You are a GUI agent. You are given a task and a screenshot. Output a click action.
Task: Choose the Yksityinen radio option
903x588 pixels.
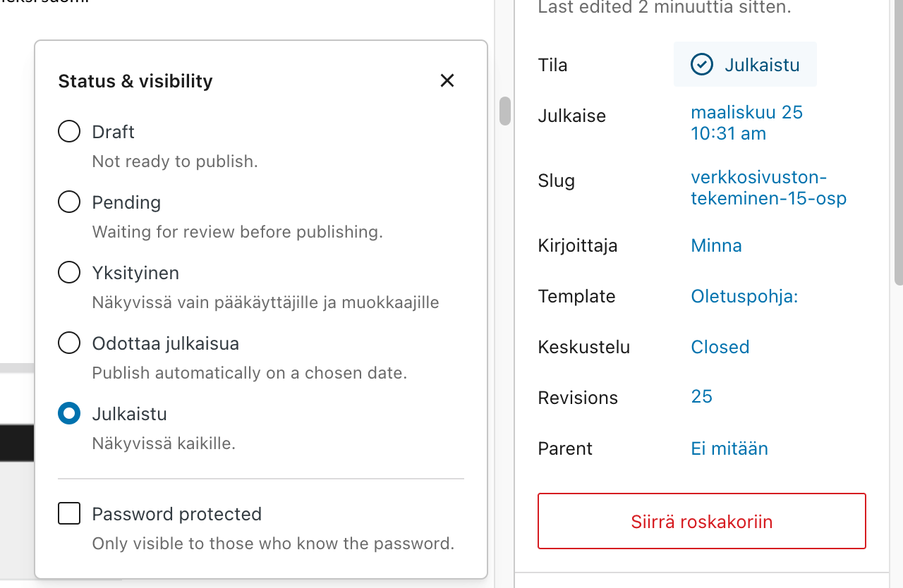tap(69, 273)
